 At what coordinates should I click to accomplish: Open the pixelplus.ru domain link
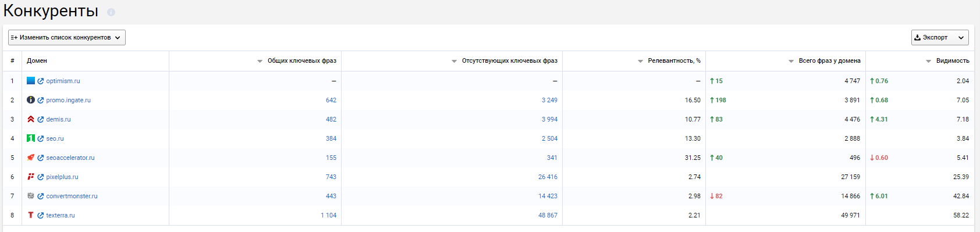click(62, 177)
